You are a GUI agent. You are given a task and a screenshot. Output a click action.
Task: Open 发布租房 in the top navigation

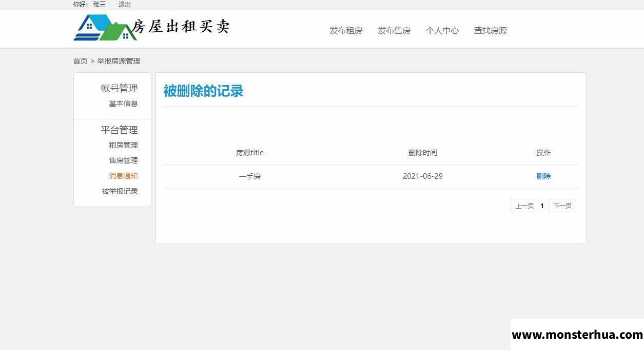pos(346,31)
